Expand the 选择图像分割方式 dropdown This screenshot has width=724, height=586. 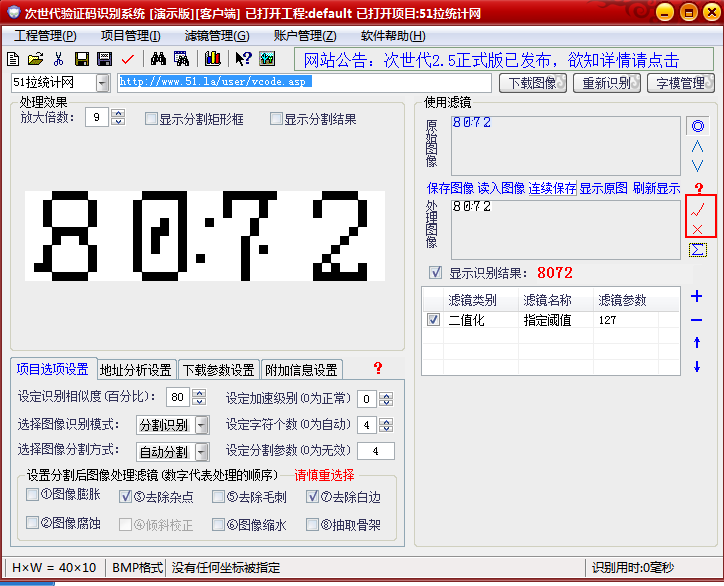click(202, 451)
